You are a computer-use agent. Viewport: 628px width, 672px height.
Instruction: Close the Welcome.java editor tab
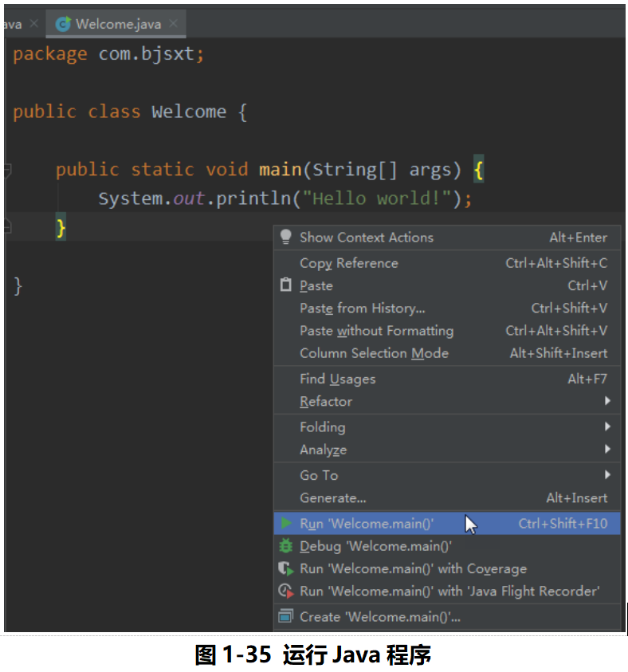[x=173, y=24]
